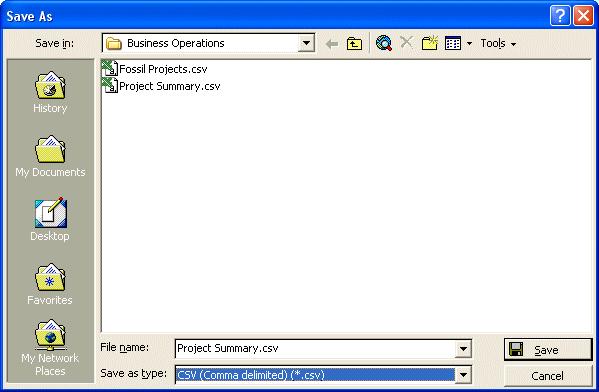This screenshot has width=599, height=392.
Task: Click the Cancel button
Action: click(548, 376)
